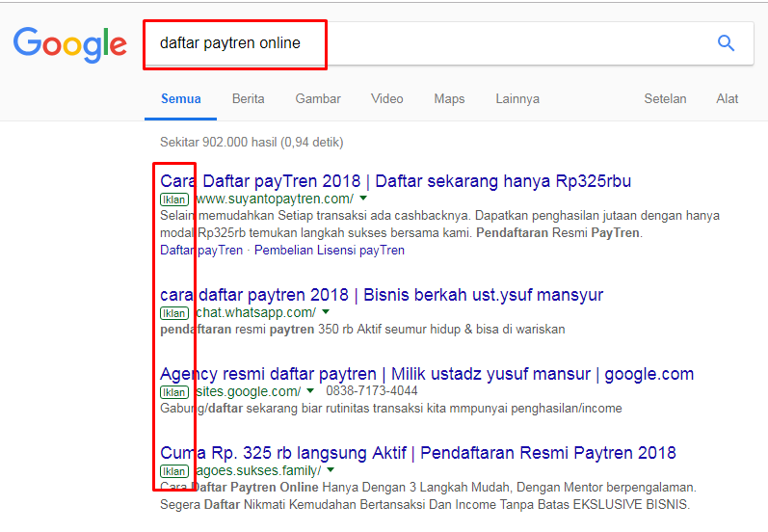Click the phone number 0838-7173-4044
The image size is (768, 532).
point(372,391)
